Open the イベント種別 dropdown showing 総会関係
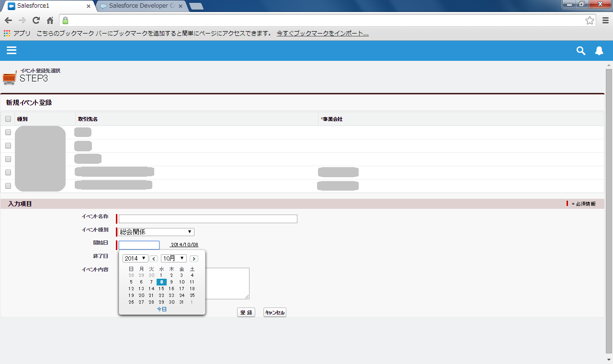This screenshot has height=364, width=613. tap(156, 232)
